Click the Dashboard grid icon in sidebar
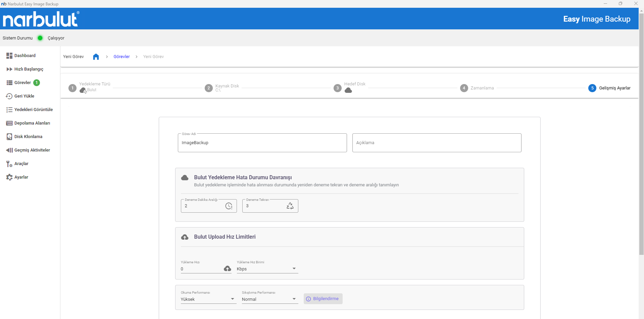Viewport: 644px width, 319px height. point(9,56)
